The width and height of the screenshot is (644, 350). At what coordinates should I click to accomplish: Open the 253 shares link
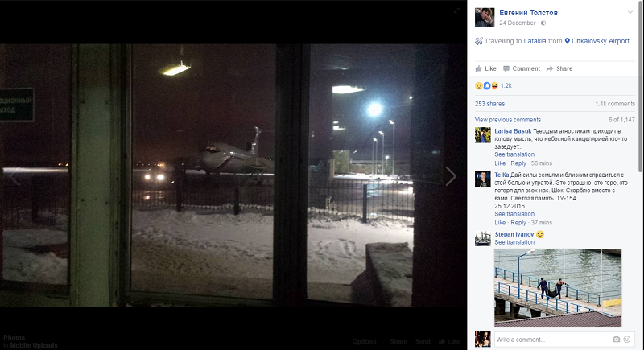coord(489,104)
